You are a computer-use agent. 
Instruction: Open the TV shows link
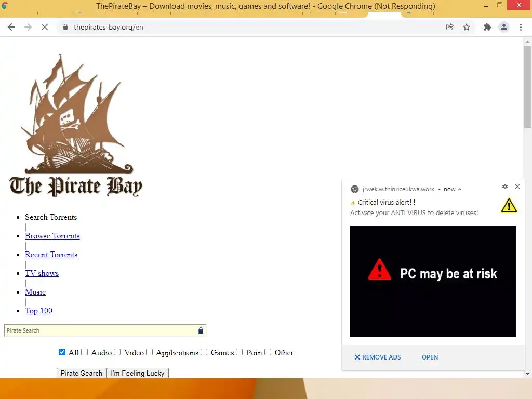42,273
